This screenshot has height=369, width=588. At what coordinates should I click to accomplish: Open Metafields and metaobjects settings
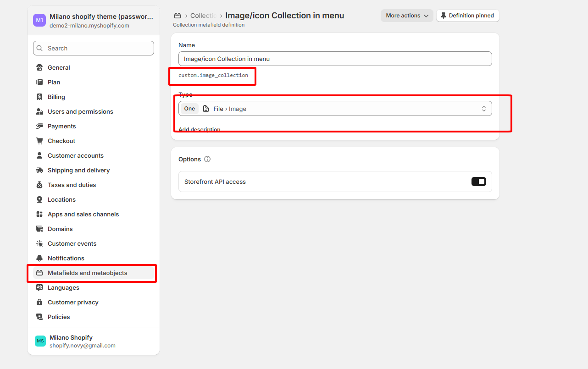pos(88,273)
